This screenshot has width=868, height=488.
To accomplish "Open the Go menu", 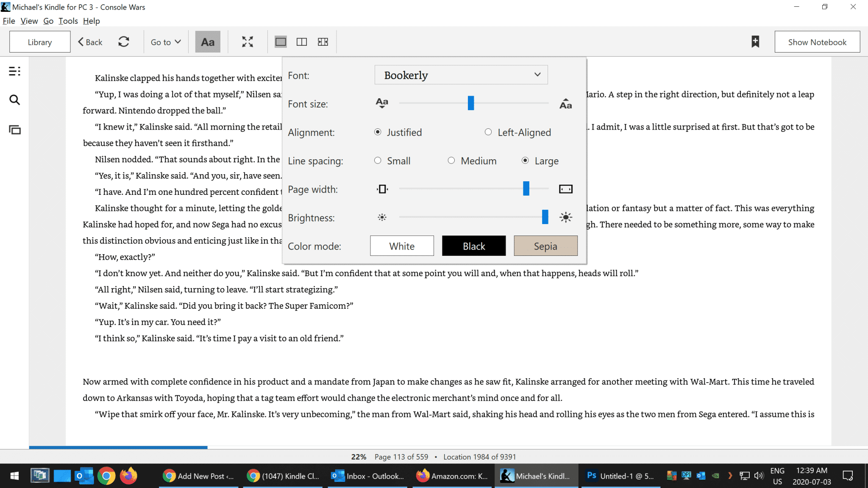I will pos(48,21).
